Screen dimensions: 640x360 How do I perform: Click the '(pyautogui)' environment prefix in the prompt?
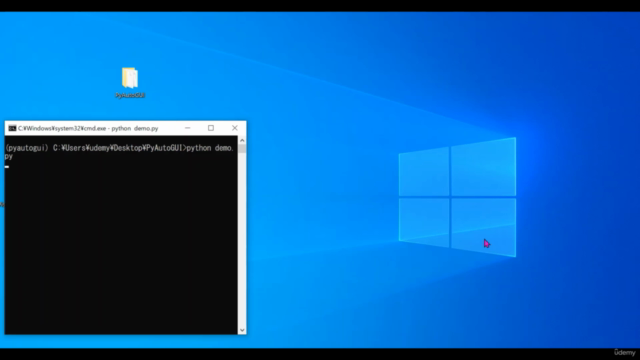click(x=27, y=148)
